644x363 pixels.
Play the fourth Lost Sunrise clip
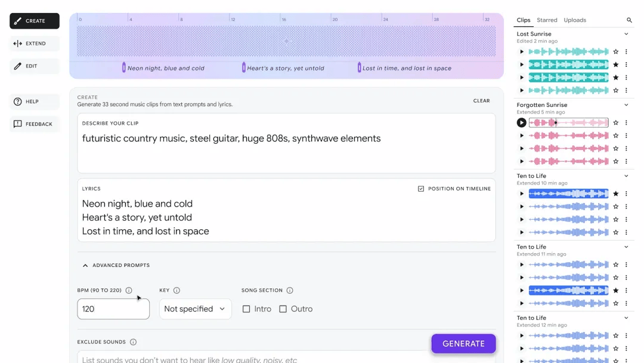[x=522, y=90]
